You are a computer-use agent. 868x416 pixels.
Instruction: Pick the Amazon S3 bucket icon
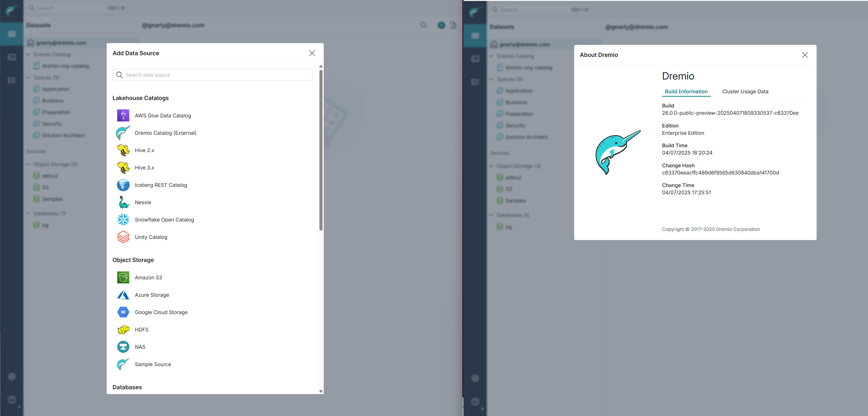(x=123, y=277)
